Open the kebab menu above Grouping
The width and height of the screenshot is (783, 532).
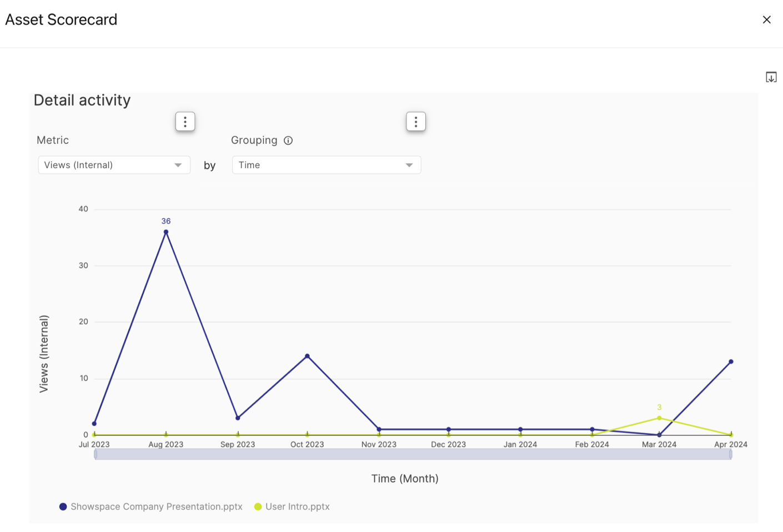click(415, 121)
